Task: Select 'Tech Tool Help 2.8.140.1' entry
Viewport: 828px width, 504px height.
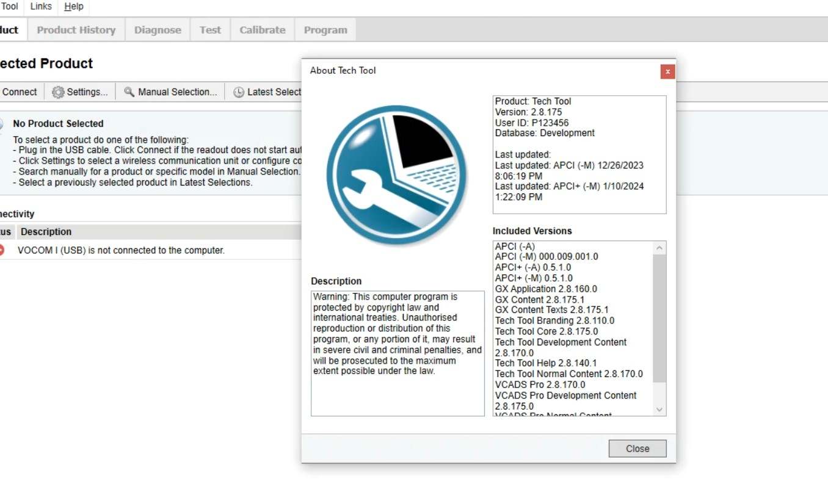Action: [x=546, y=363]
